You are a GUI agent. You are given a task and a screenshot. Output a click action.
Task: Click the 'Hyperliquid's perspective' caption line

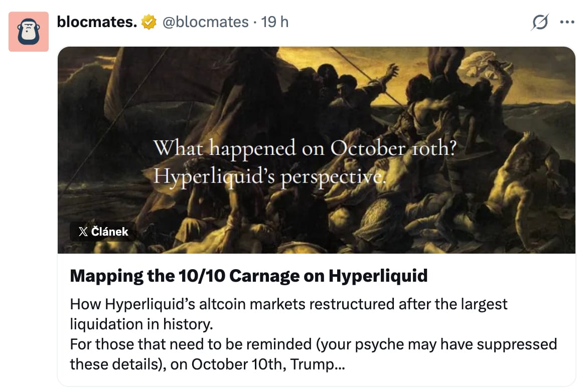(x=269, y=175)
